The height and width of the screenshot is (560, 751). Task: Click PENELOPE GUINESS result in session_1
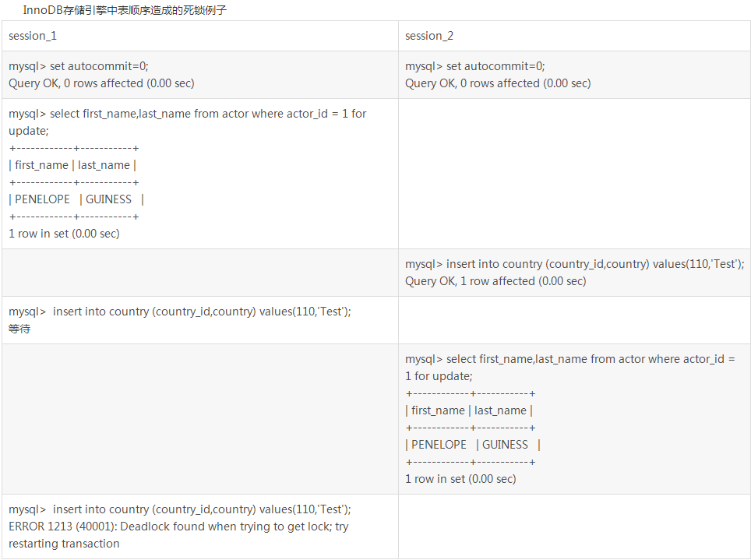pyautogui.click(x=76, y=199)
